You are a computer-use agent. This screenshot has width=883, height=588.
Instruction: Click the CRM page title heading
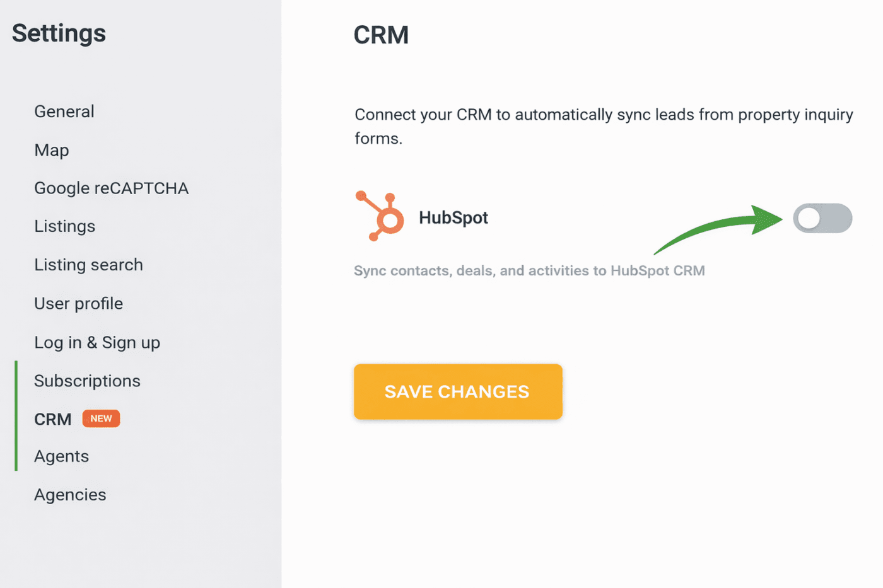[381, 35]
